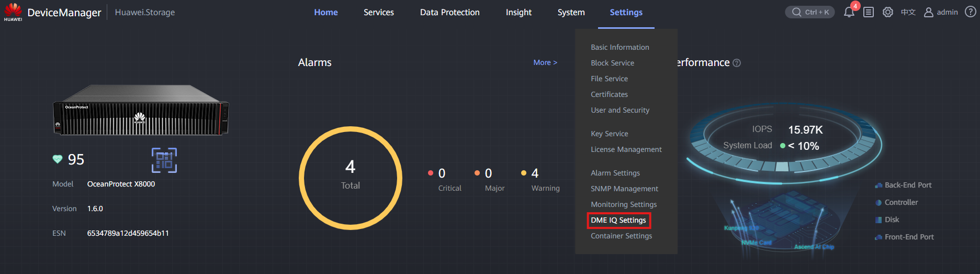Select Container Settings menu entry
Screen dimensions: 980x274
[x=622, y=236]
